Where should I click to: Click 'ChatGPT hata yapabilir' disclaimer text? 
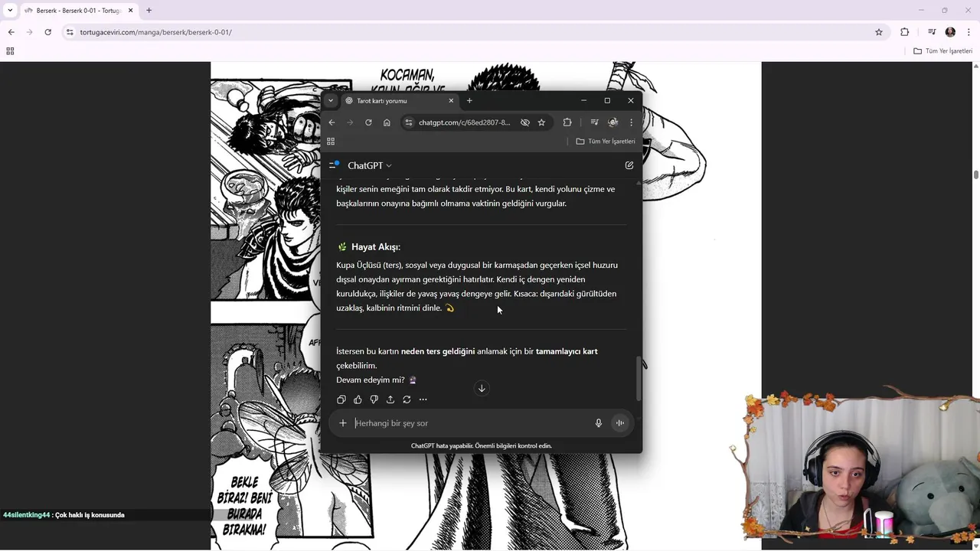click(482, 445)
